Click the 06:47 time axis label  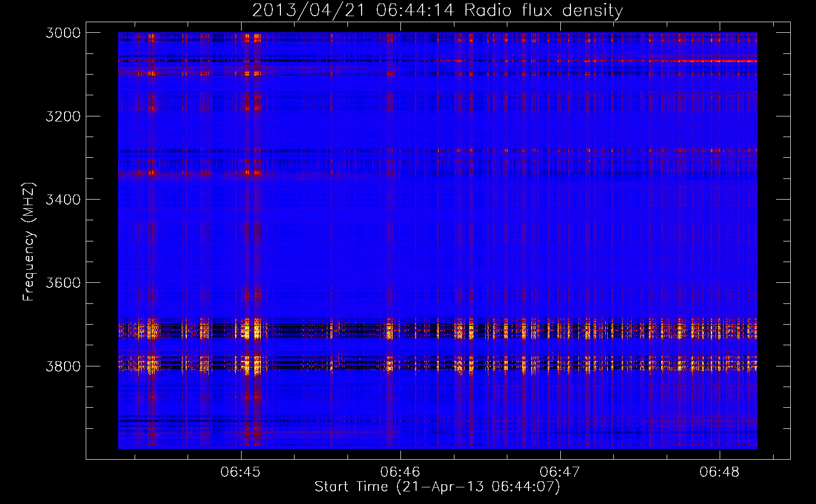(560, 472)
